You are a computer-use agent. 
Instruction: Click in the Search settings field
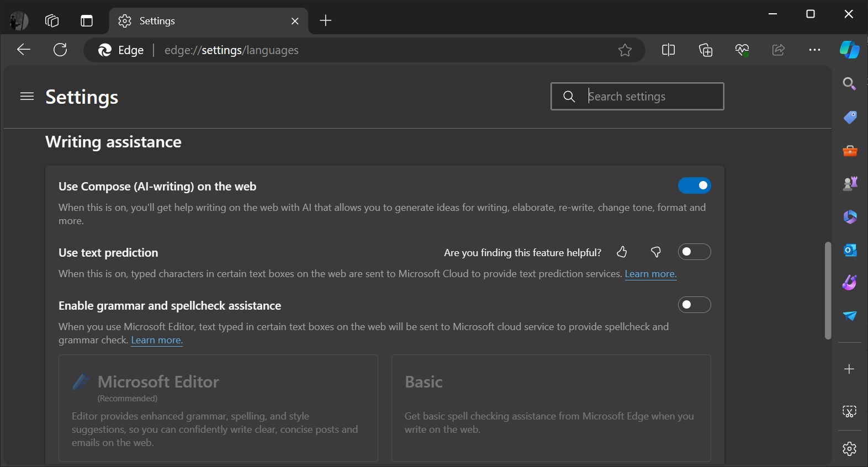click(637, 97)
